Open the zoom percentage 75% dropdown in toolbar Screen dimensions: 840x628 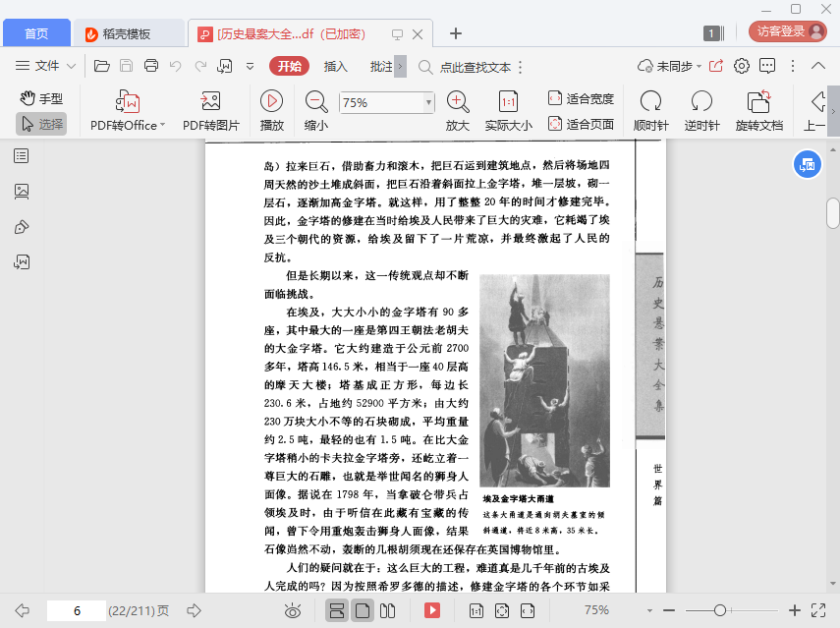[428, 102]
